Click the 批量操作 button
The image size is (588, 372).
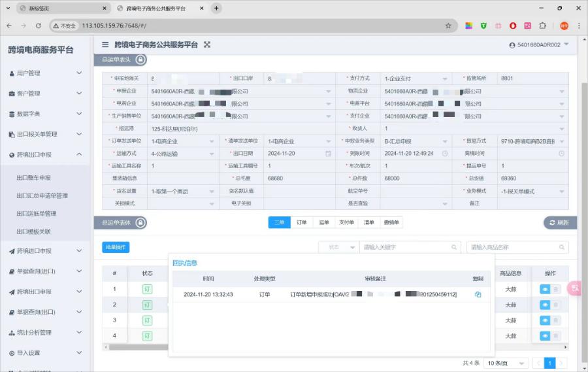(116, 247)
